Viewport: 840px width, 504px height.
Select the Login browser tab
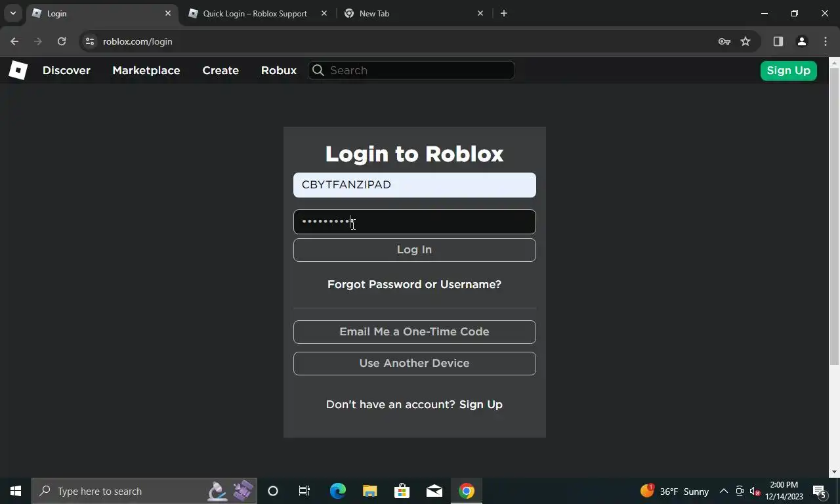tap(102, 13)
